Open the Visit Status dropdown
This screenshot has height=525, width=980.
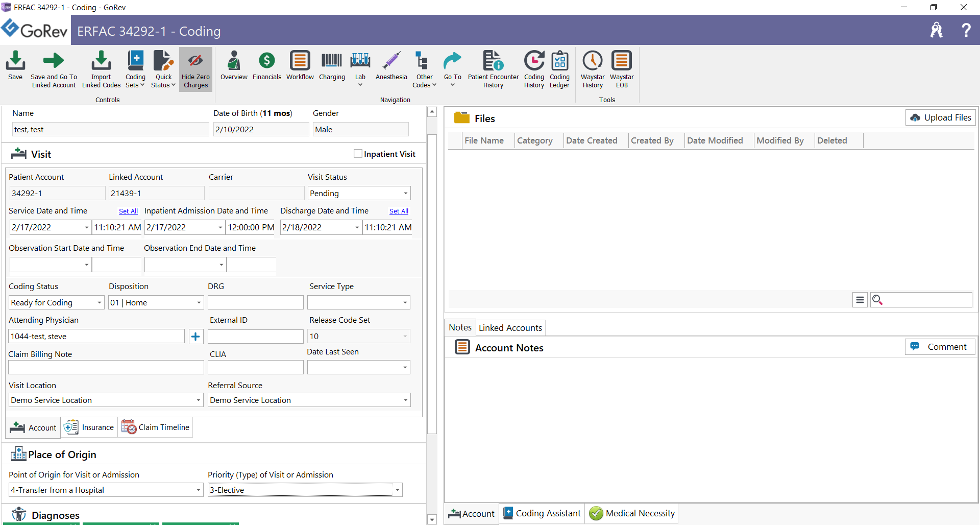pos(405,193)
